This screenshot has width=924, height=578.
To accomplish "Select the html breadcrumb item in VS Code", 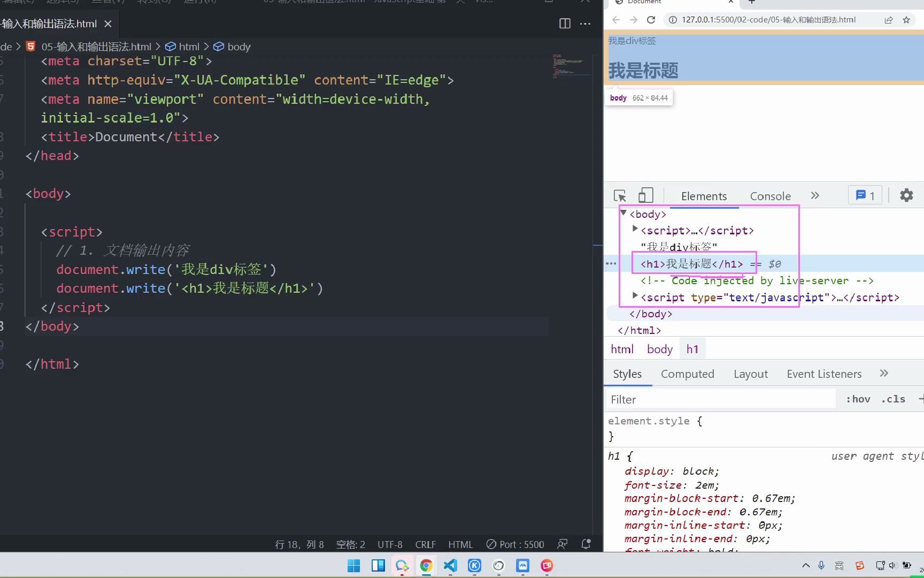I will pos(182,47).
